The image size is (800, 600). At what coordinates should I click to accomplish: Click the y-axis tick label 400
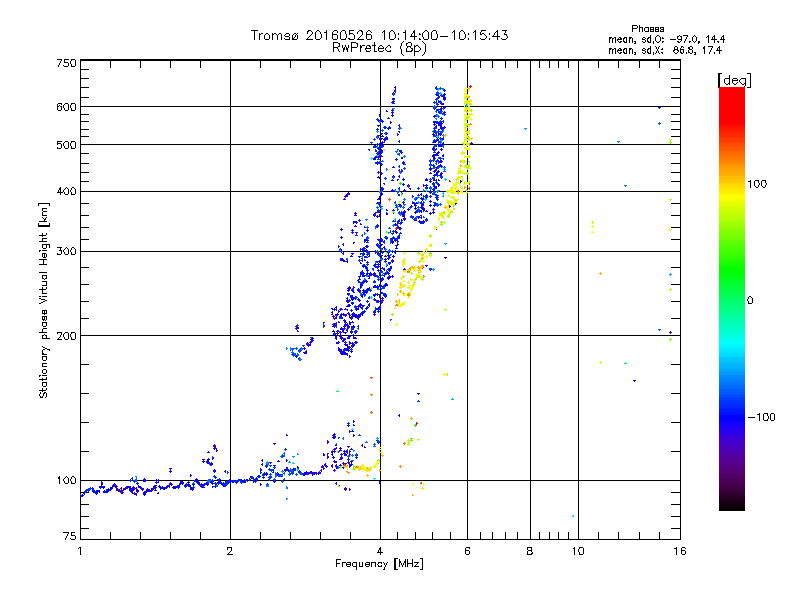click(66, 192)
